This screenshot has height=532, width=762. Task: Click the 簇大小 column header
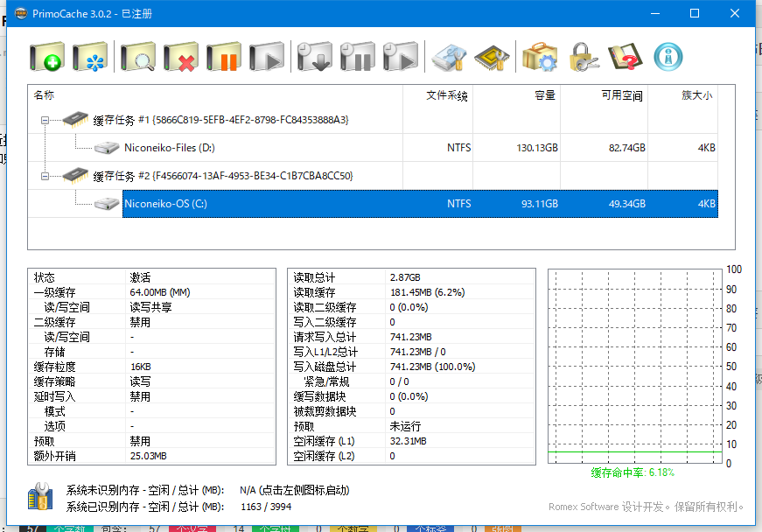(682, 95)
